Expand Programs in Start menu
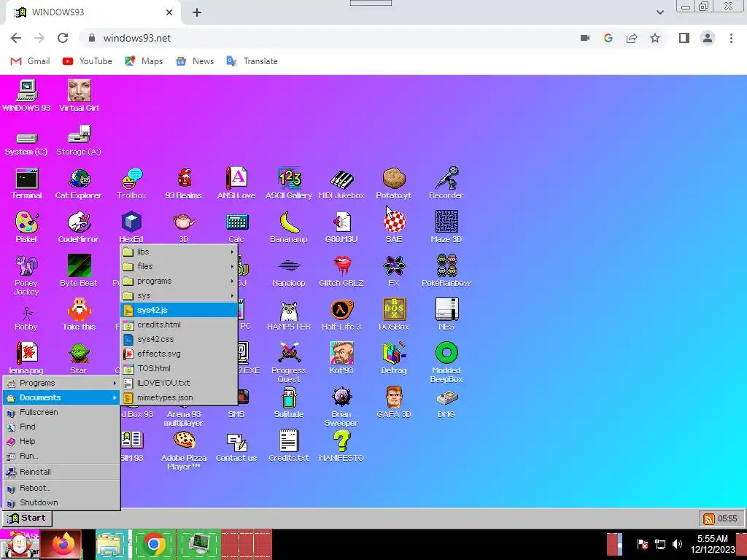This screenshot has width=747, height=560. pyautogui.click(x=61, y=383)
